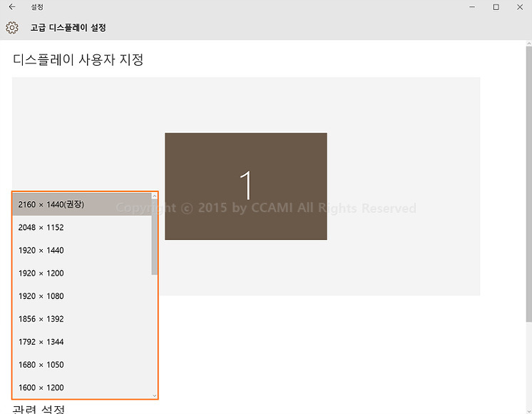This screenshot has height=414, width=532.
Task: Select display monitor 1 thumbnail
Action: point(246,186)
